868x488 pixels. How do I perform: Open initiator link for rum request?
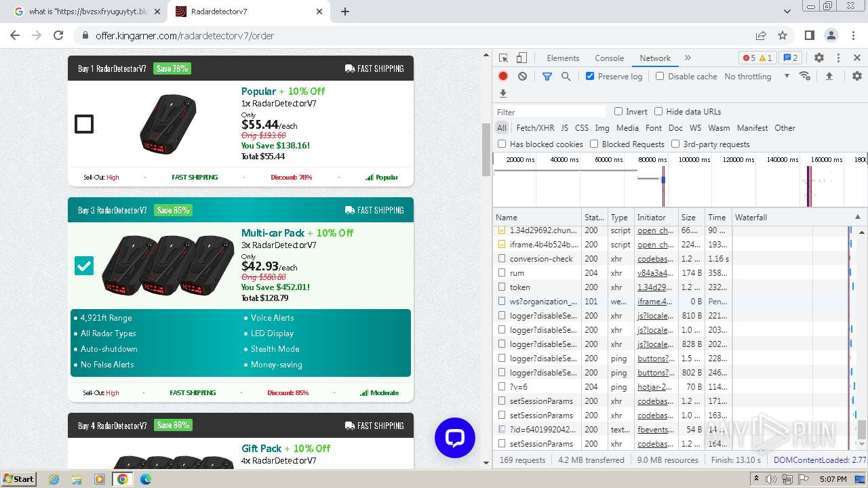pyautogui.click(x=655, y=272)
